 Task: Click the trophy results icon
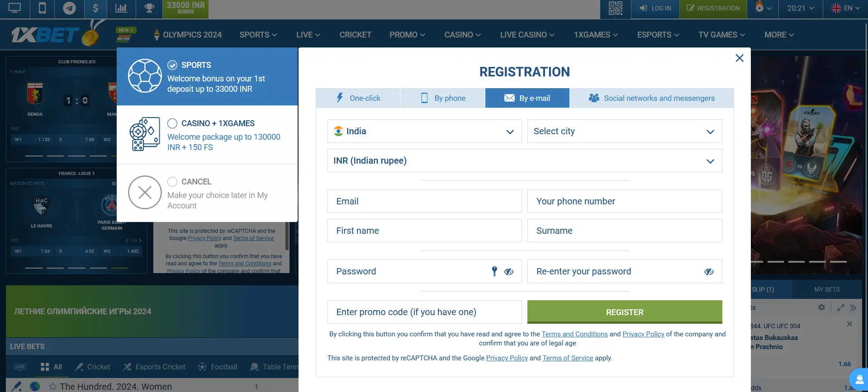click(149, 9)
